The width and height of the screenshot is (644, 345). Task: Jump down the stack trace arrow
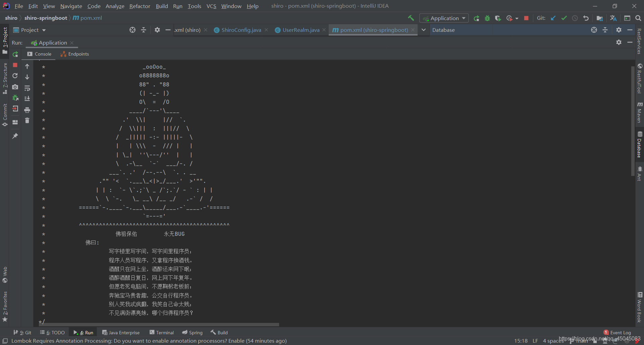27,77
